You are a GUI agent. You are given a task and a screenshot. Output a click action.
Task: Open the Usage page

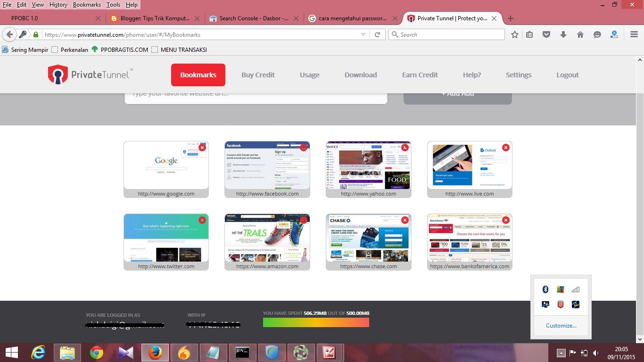pyautogui.click(x=310, y=75)
